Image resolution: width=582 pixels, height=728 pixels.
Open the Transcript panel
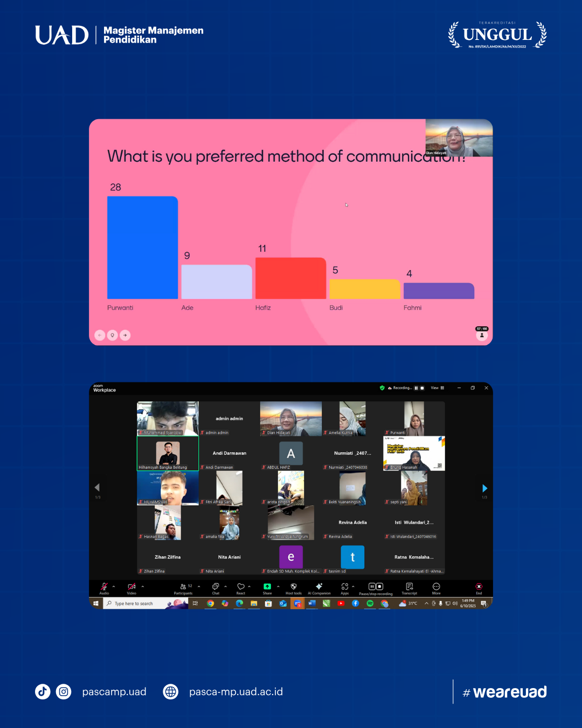[x=410, y=587]
